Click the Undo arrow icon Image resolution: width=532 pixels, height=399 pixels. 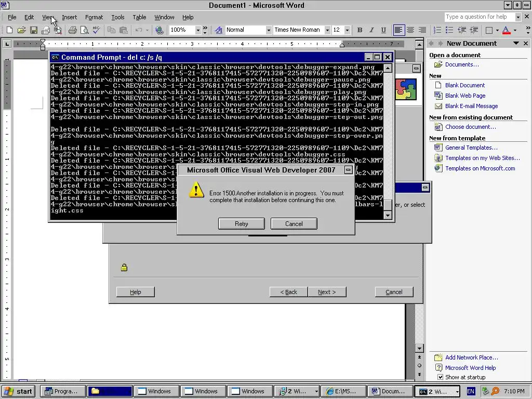[138, 30]
